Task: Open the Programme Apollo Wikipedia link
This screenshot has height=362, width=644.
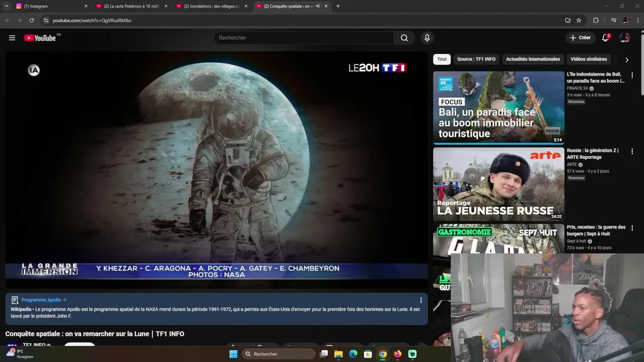Action: coord(44,300)
